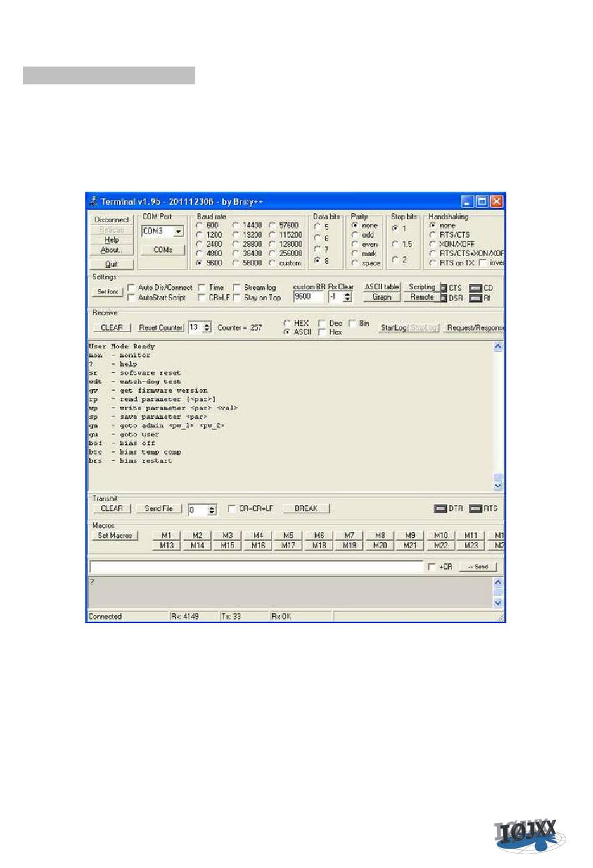Clear the Receive window
This screenshot has width=593, height=868.
pos(112,327)
